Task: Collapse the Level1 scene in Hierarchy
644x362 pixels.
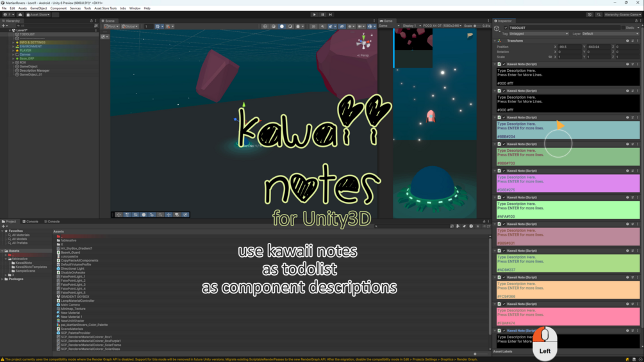Action: pyautogui.click(x=10, y=30)
